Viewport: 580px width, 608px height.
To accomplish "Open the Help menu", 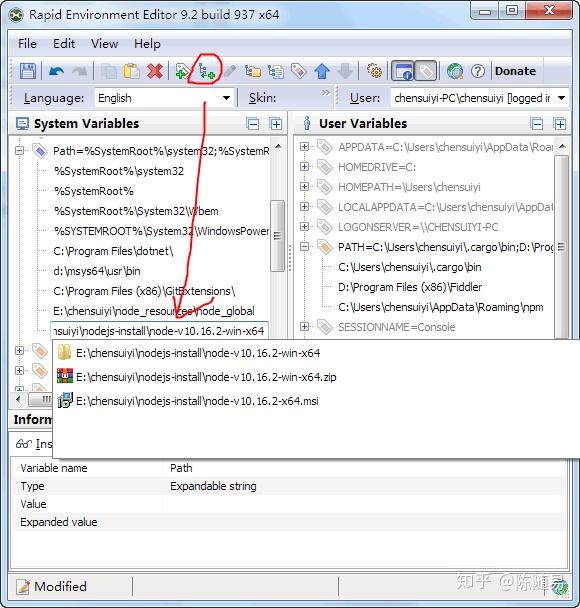I will click(x=147, y=44).
